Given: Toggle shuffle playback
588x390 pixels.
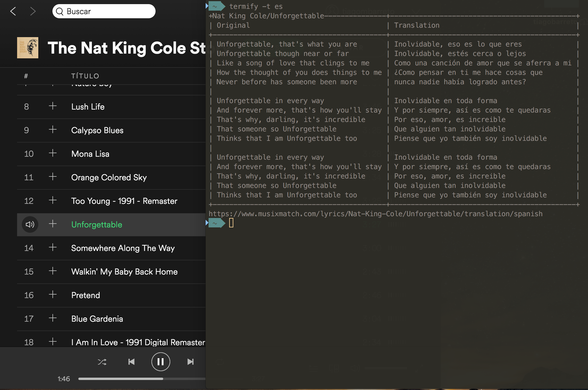Looking at the screenshot, I should point(102,362).
